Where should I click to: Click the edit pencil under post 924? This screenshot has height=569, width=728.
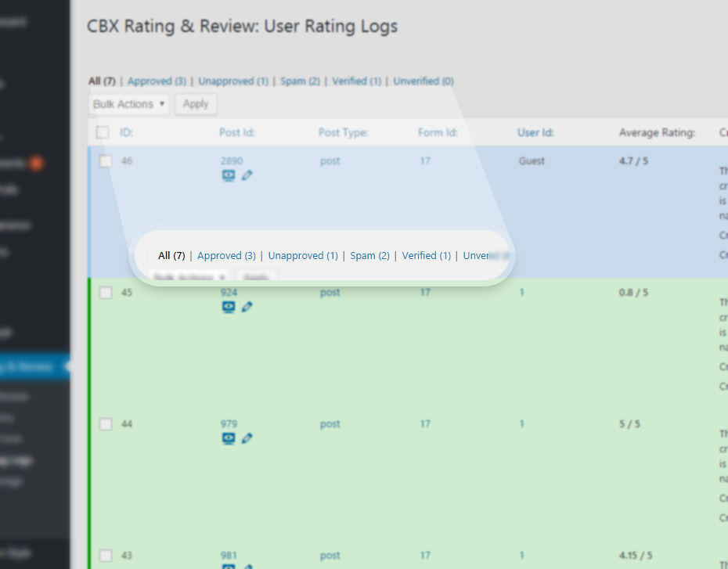(247, 307)
